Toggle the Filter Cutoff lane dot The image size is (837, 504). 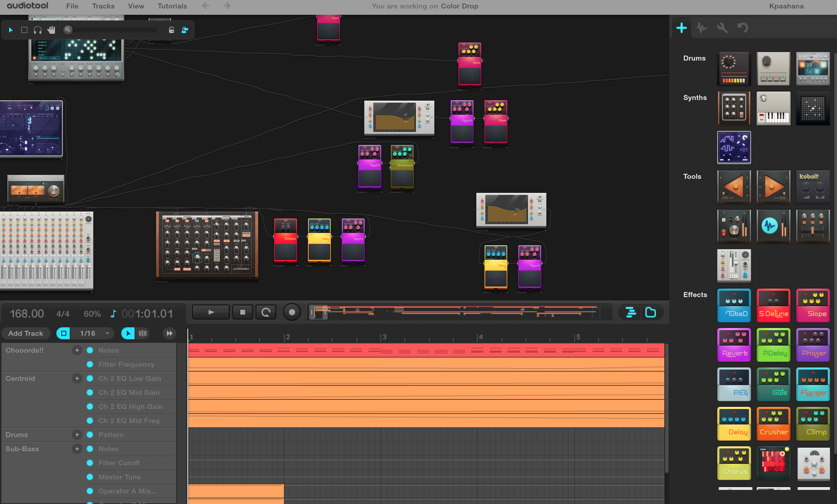(x=90, y=463)
